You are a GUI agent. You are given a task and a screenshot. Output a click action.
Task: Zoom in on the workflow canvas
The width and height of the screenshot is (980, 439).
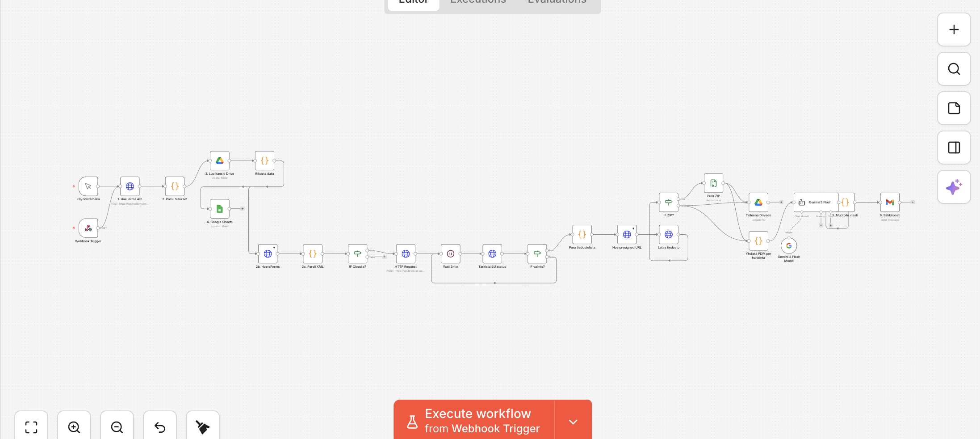74,427
